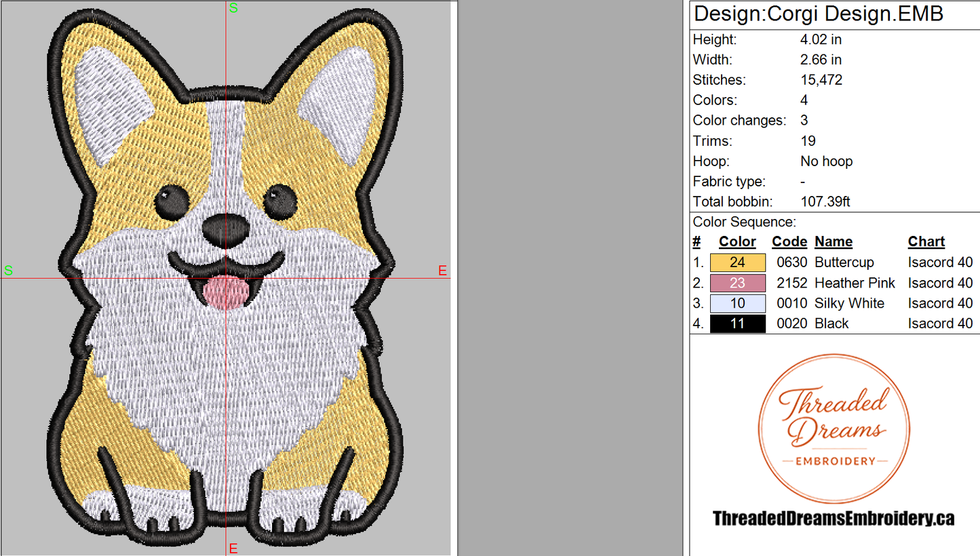Click the thread name Black
The image size is (980, 556).
tap(831, 323)
